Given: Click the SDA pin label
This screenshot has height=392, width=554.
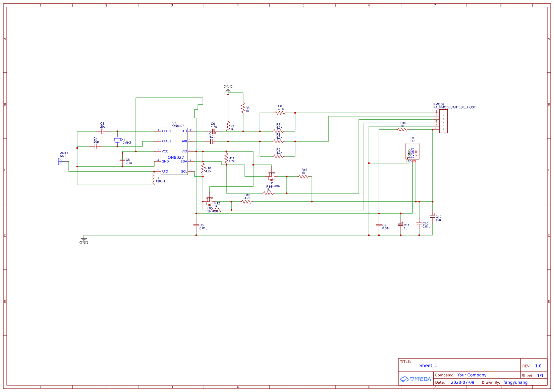Looking at the screenshot, I should coord(184,161).
